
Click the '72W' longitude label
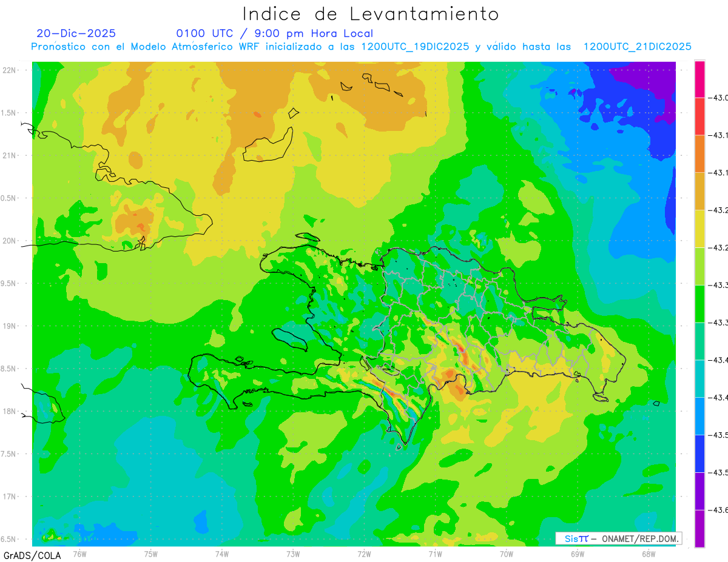click(x=364, y=554)
